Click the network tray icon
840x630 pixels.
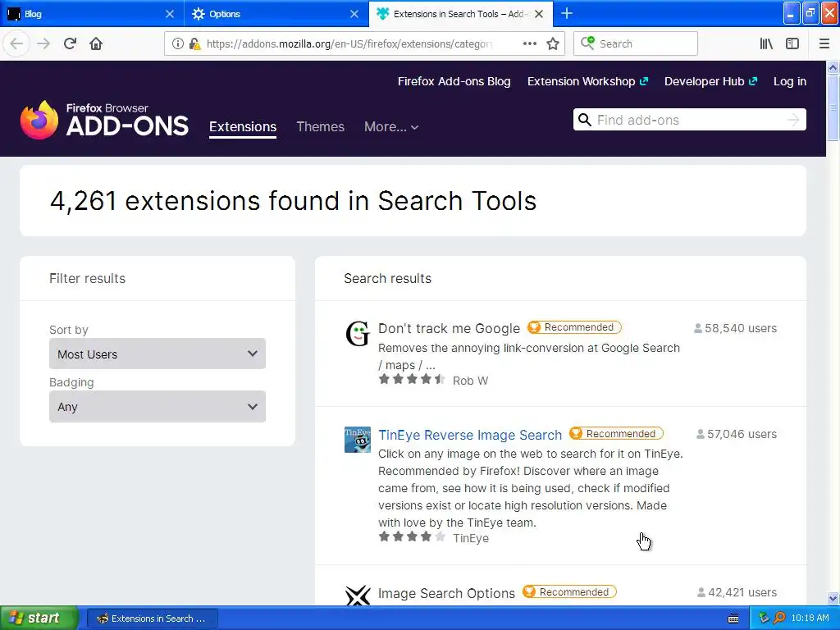click(x=764, y=618)
